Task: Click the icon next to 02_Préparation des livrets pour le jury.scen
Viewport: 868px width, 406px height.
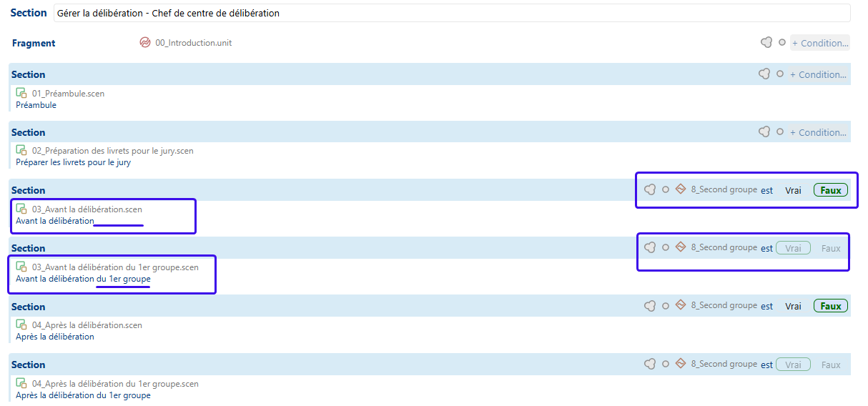Action: 21,151
